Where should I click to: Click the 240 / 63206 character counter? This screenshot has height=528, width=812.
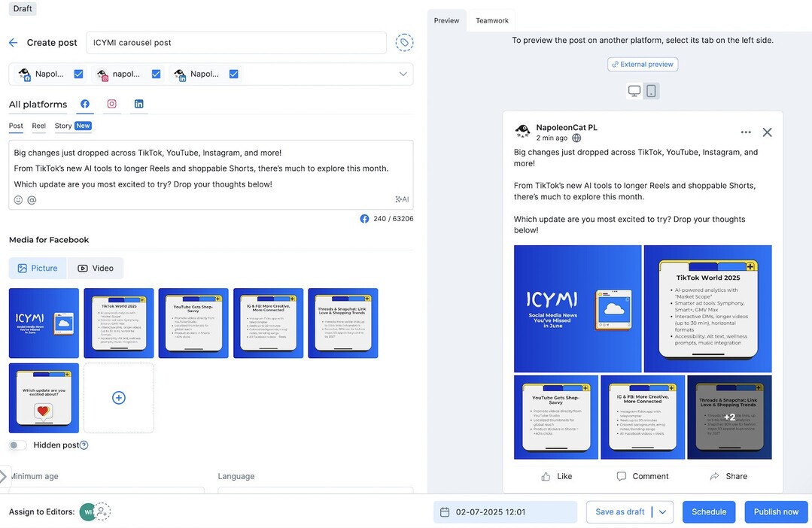[393, 219]
